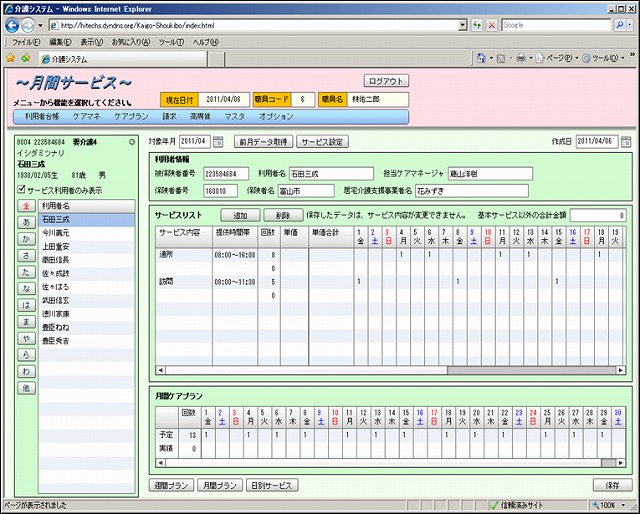The height and width of the screenshot is (514, 640).
Task: Select user 上田重安 in the list
Action: click(x=55, y=245)
